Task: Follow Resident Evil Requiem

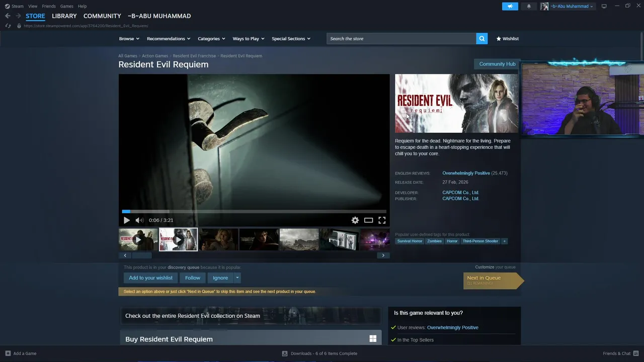Action: [x=192, y=278]
